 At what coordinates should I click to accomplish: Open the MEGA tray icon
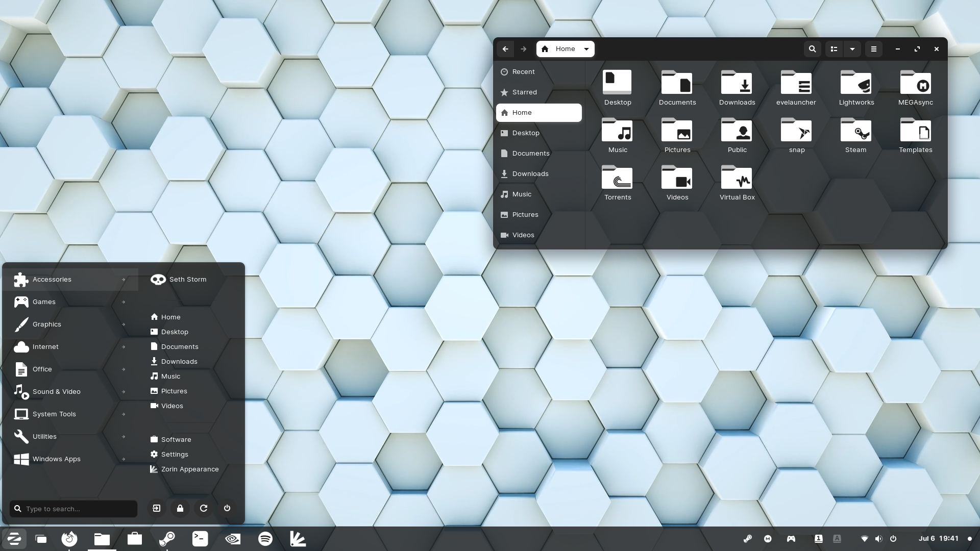click(x=768, y=539)
